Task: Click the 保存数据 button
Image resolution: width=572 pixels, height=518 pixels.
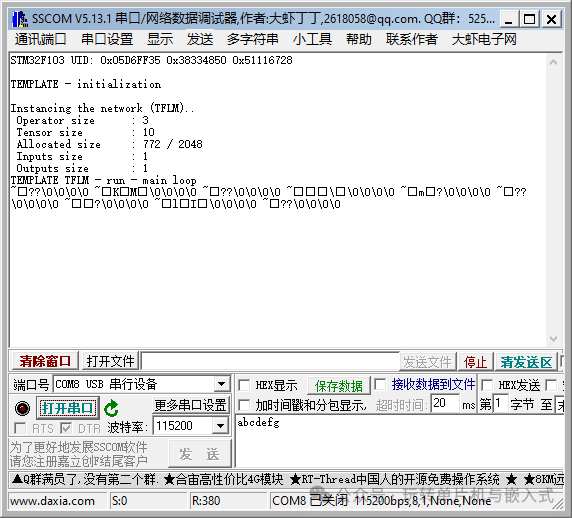Action: [339, 386]
